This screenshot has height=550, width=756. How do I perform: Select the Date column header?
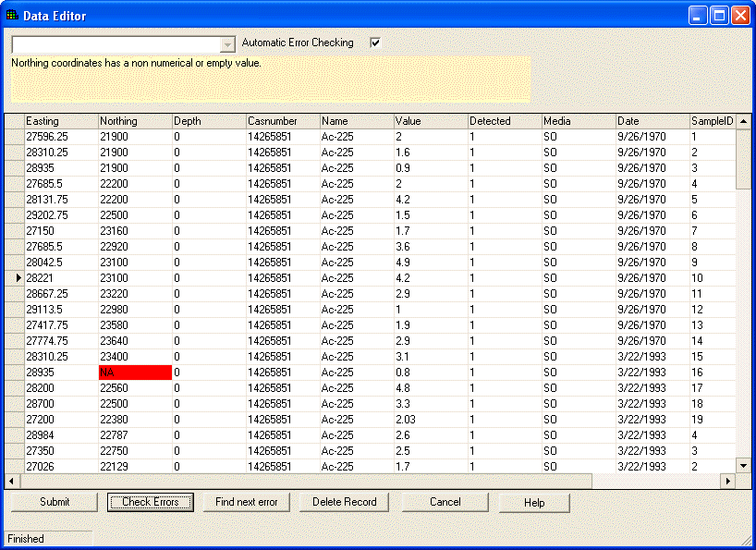click(652, 121)
